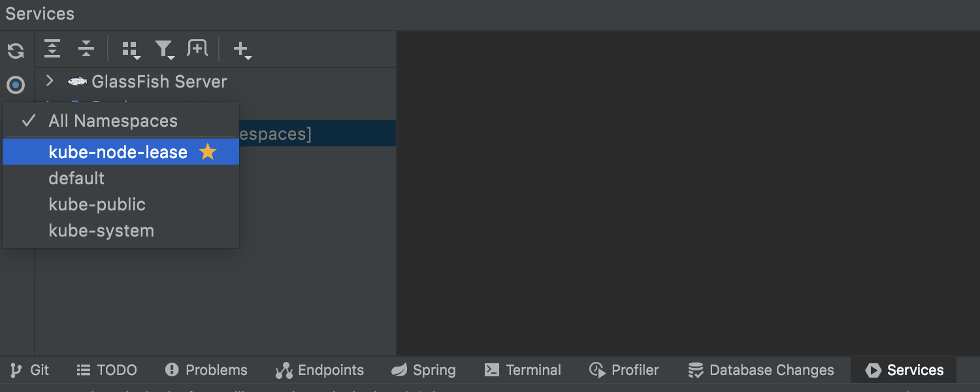Open the Filter funnel dropdown
This screenshot has height=392, width=980.
pos(164,50)
